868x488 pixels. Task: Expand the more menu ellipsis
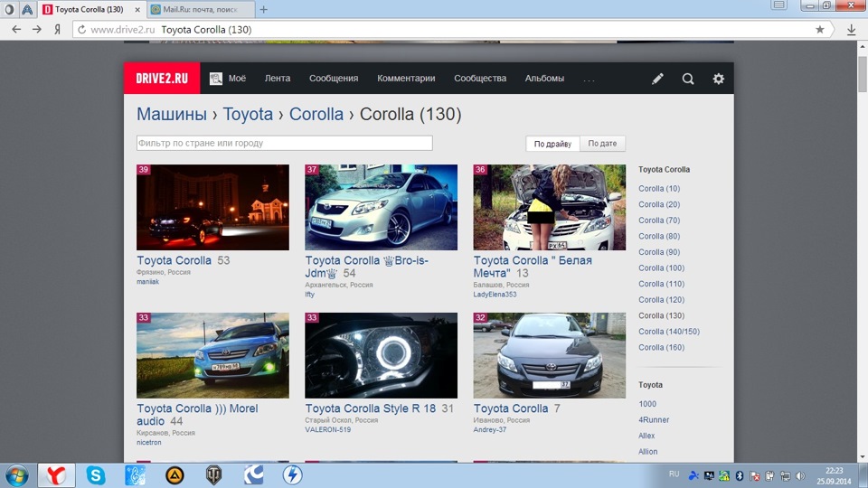(x=589, y=80)
